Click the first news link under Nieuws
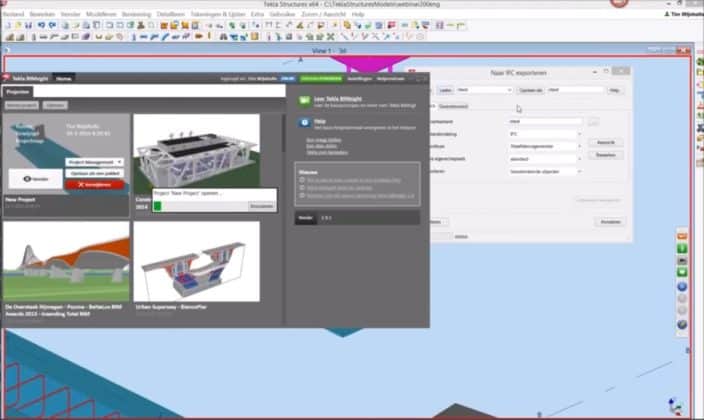 pos(354,180)
